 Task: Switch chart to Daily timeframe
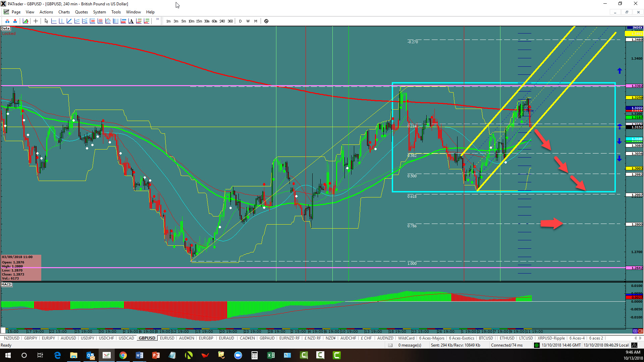tap(240, 21)
